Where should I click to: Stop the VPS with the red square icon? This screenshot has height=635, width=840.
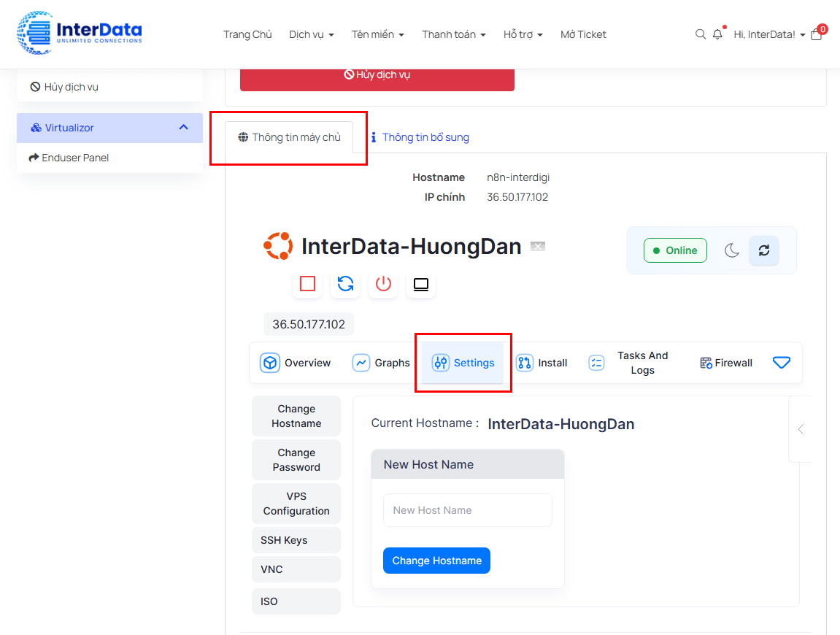tap(307, 283)
